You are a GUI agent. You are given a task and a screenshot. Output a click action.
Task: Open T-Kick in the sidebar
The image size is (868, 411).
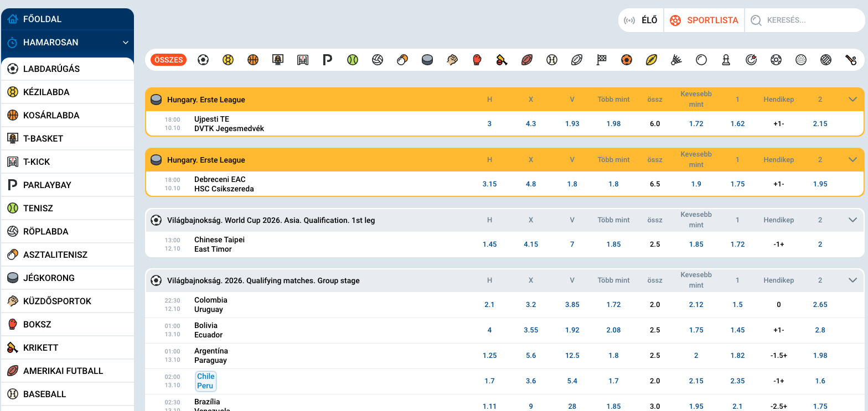pyautogui.click(x=68, y=162)
